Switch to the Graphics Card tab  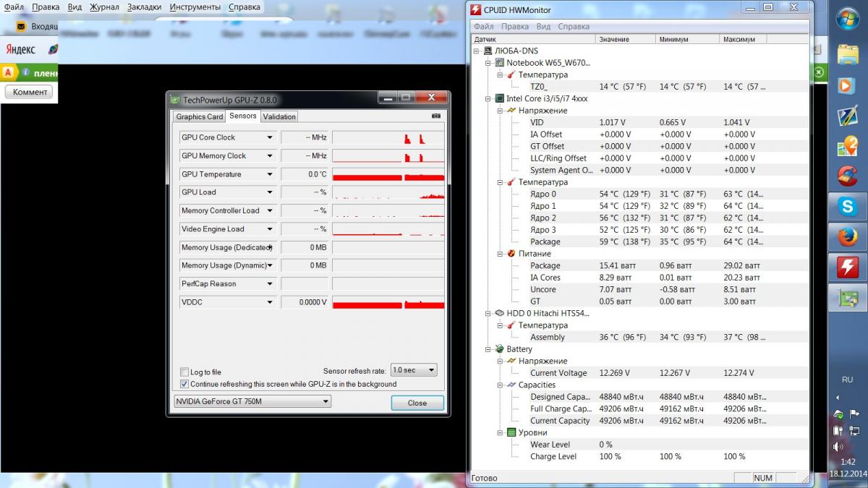(x=199, y=116)
